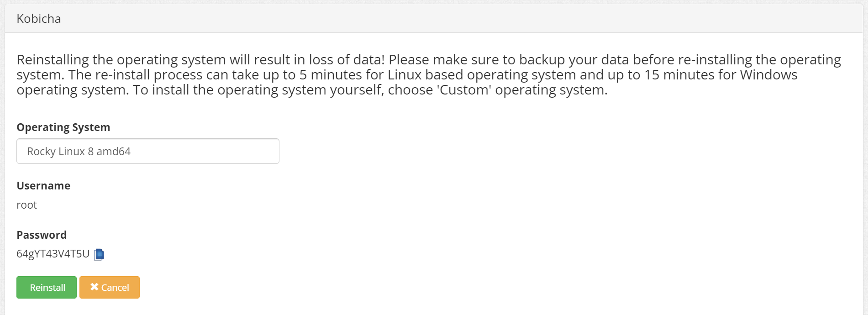
Task: Copy the password using the clipboard icon
Action: click(x=99, y=254)
